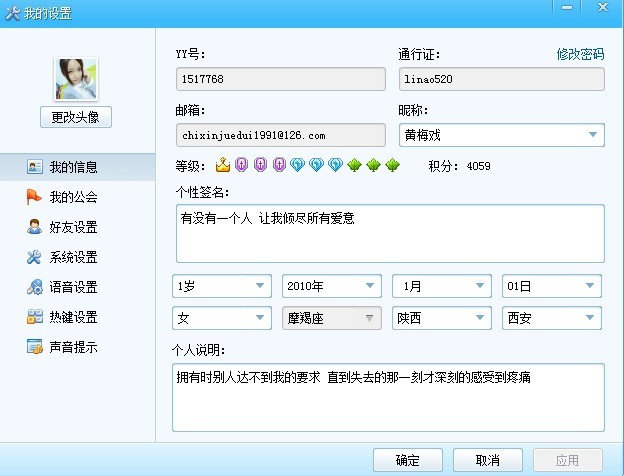Viewport: 624px width, 476px height.
Task: Confirm settings with 确定 button
Action: [x=408, y=460]
